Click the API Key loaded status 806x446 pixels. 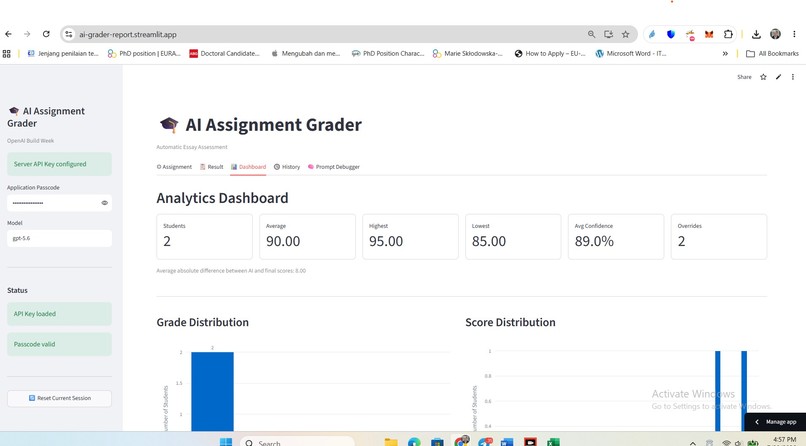(x=59, y=313)
